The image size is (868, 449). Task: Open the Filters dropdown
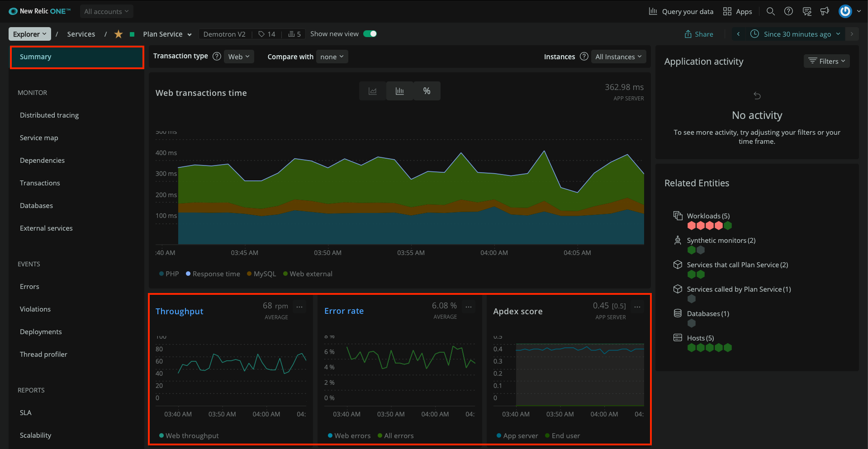point(827,61)
